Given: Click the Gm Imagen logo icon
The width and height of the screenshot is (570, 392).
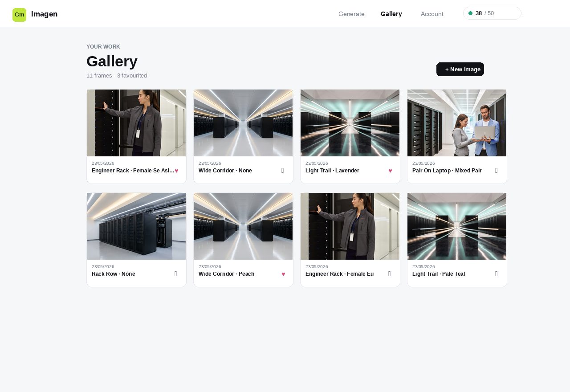Looking at the screenshot, I should 19,15.
